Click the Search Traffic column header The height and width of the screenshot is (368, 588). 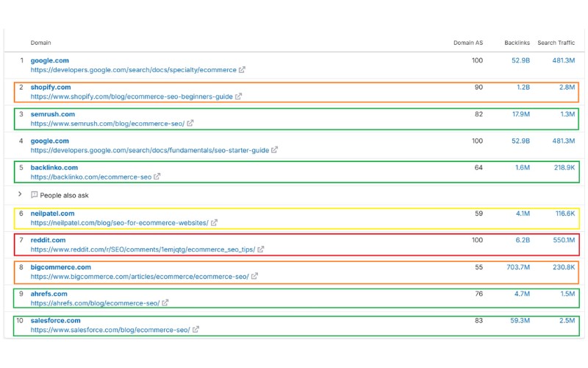[556, 43]
